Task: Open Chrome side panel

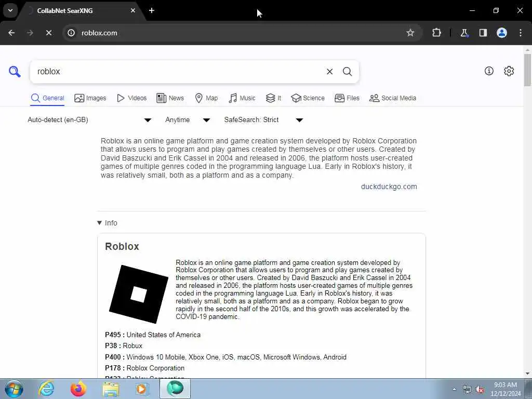Action: click(x=483, y=33)
